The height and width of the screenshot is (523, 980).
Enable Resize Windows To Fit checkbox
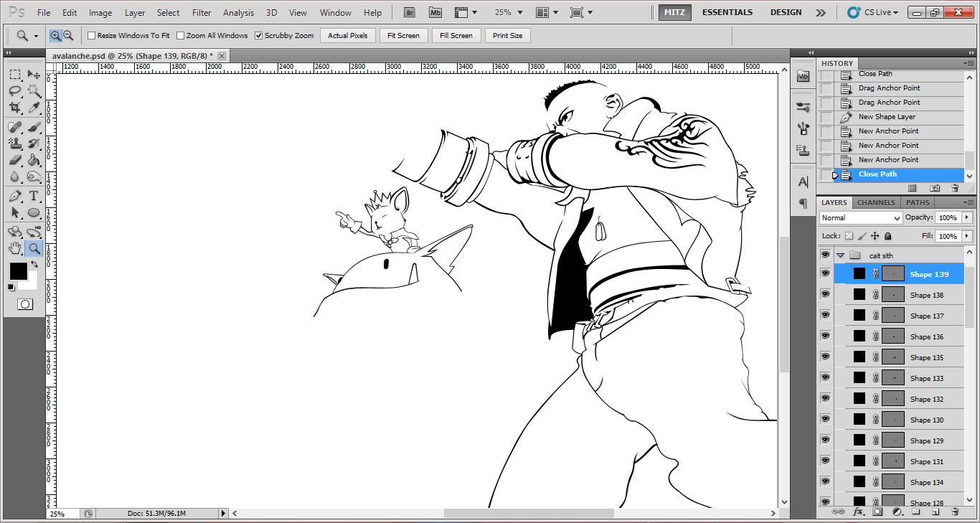point(91,35)
